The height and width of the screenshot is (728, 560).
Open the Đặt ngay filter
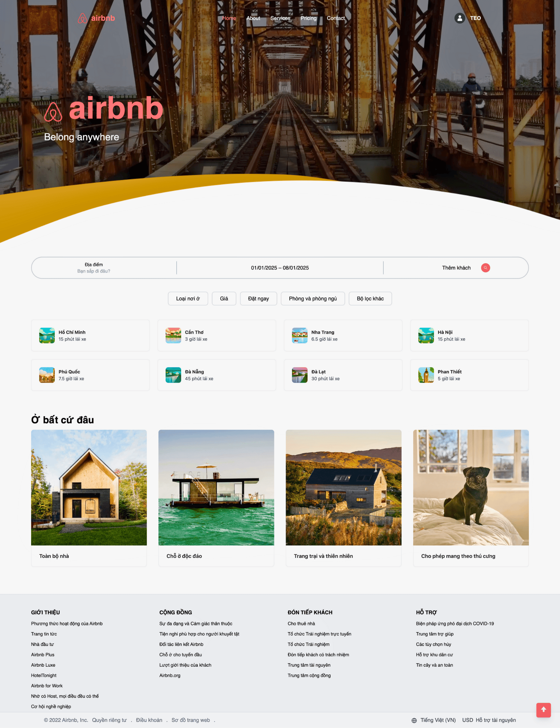tap(258, 298)
